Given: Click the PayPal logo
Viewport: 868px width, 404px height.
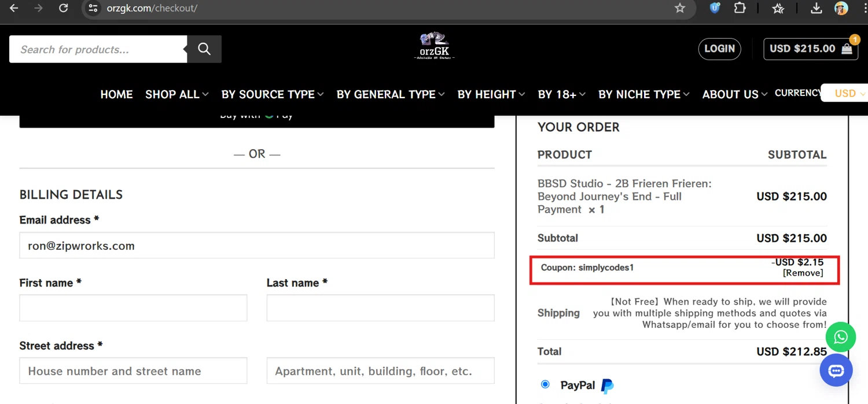Looking at the screenshot, I should tap(607, 386).
